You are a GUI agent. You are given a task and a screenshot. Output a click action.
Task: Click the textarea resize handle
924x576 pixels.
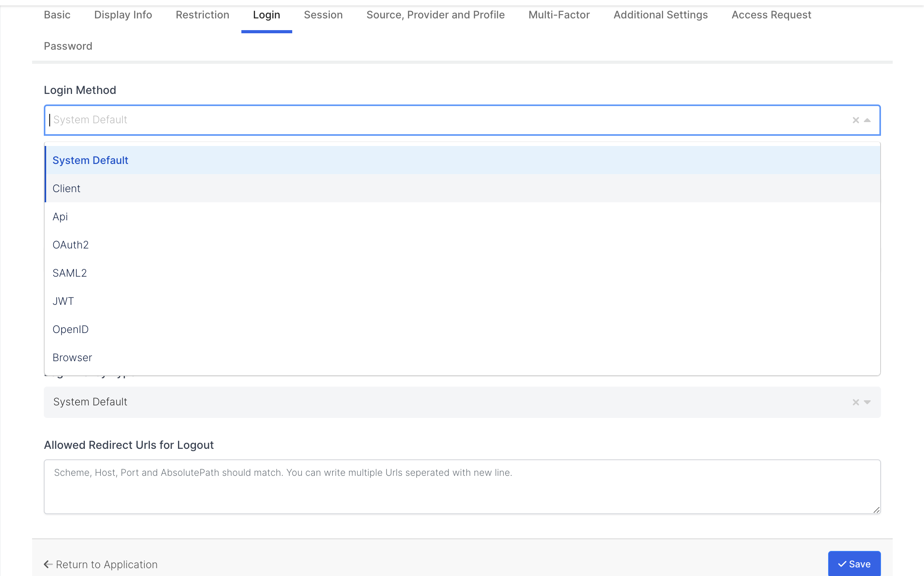[876, 510]
